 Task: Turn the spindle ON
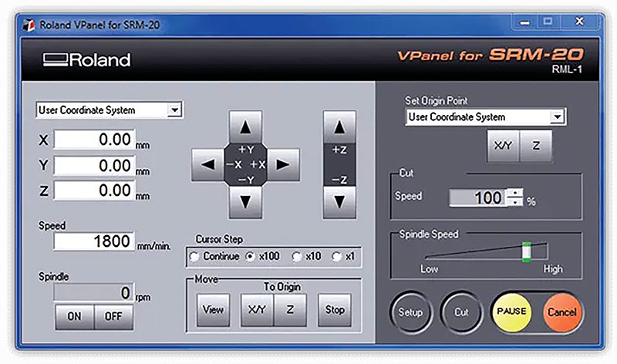tap(74, 316)
